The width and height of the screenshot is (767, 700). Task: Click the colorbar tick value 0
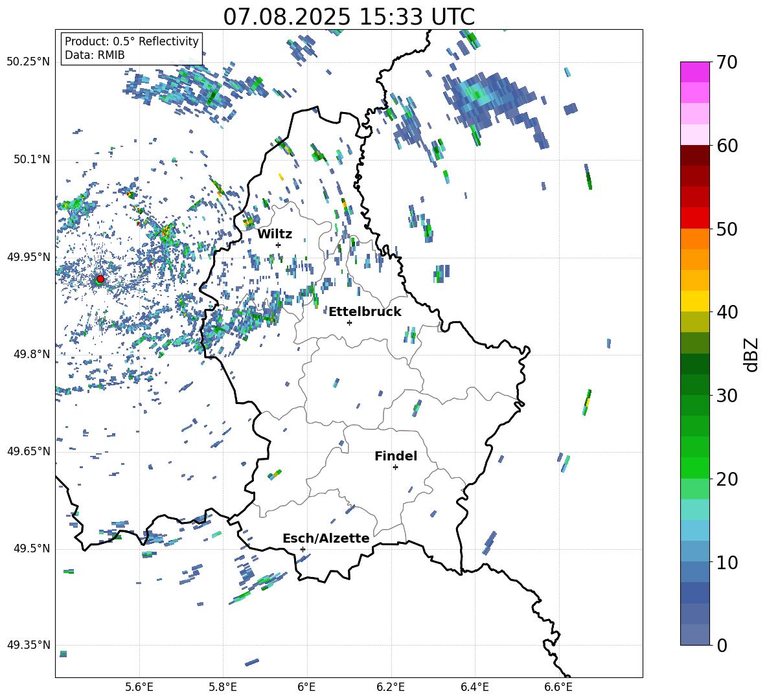(x=722, y=645)
